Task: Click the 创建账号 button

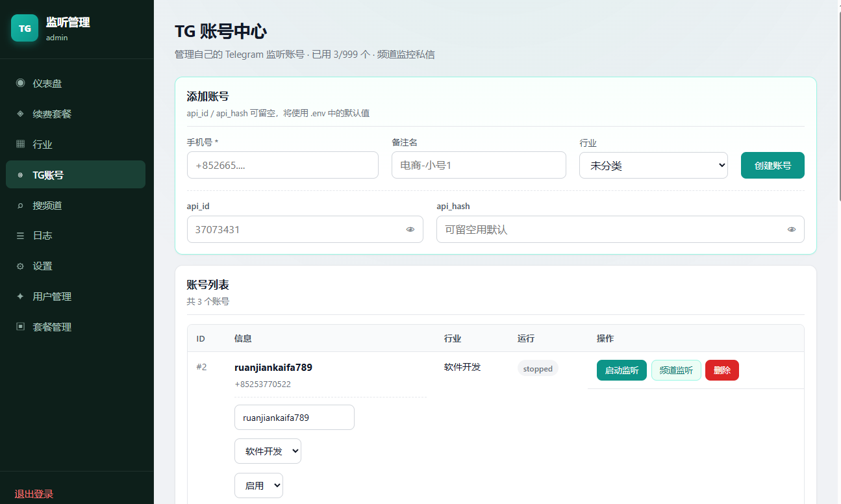Action: [x=772, y=165]
